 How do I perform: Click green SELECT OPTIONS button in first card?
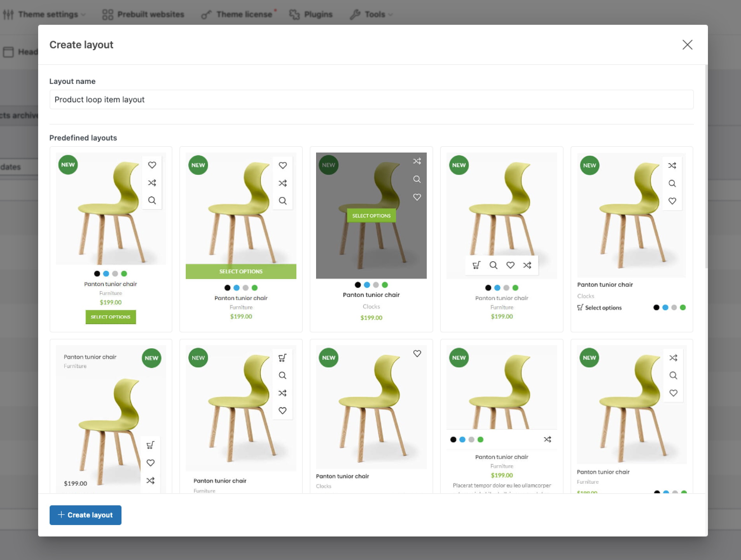click(x=111, y=317)
